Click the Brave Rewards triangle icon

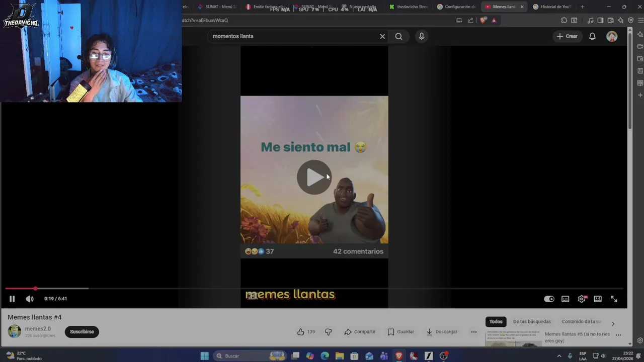coord(494,20)
